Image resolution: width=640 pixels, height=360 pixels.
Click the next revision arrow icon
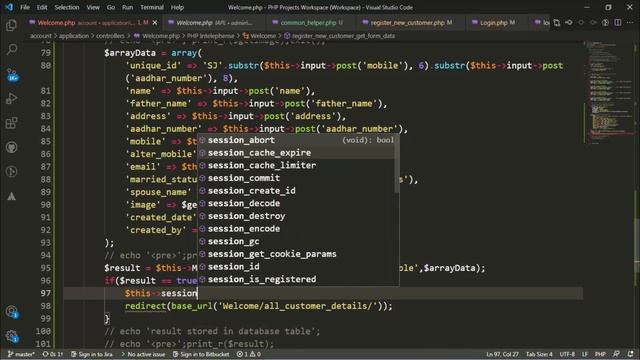[x=593, y=22]
